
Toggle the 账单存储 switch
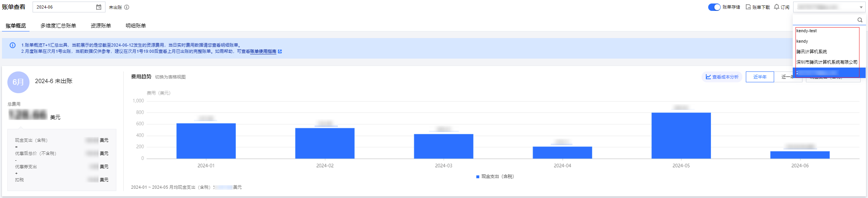click(714, 7)
